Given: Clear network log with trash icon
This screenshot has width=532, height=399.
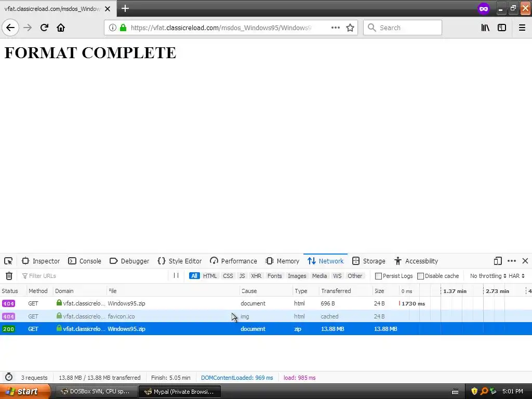Looking at the screenshot, I should (x=9, y=276).
